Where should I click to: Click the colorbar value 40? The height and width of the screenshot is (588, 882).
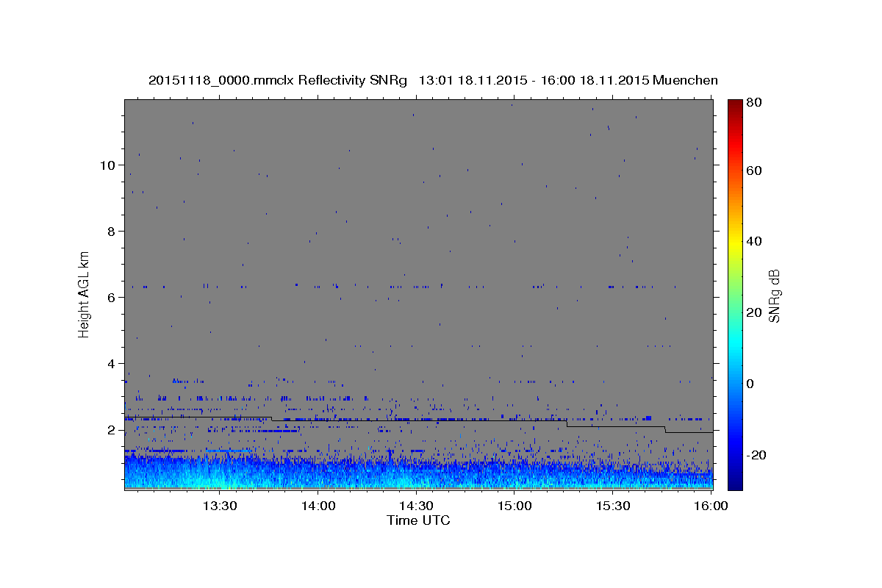click(x=756, y=241)
